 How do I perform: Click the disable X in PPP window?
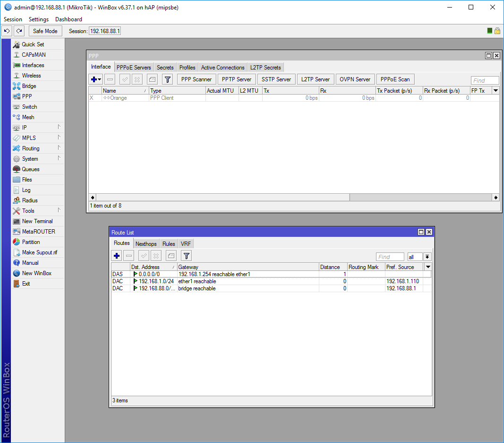click(x=137, y=79)
